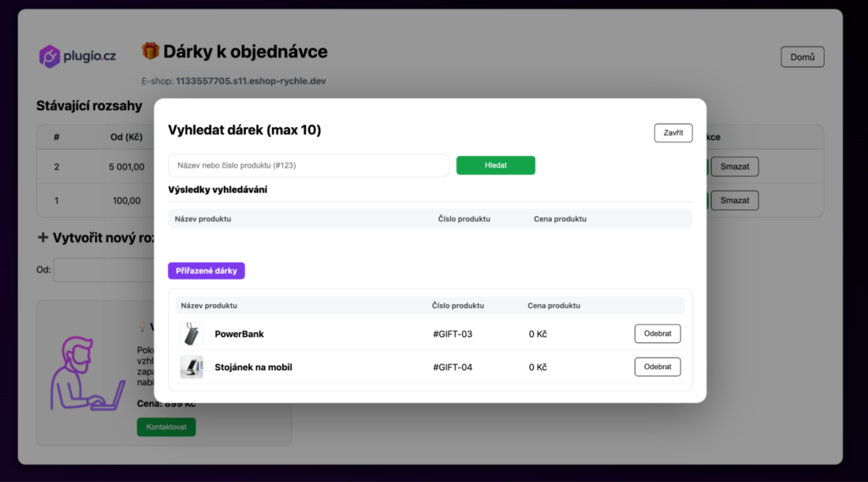Image resolution: width=868 pixels, height=482 pixels.
Task: Open the Stojánek na mobil product thumbnail
Action: 192,367
